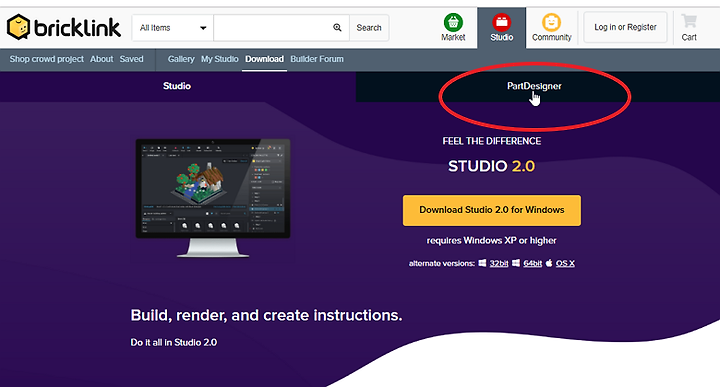This screenshot has height=387, width=720.
Task: Click the Windows icon beside 32bit
Action: click(x=482, y=263)
